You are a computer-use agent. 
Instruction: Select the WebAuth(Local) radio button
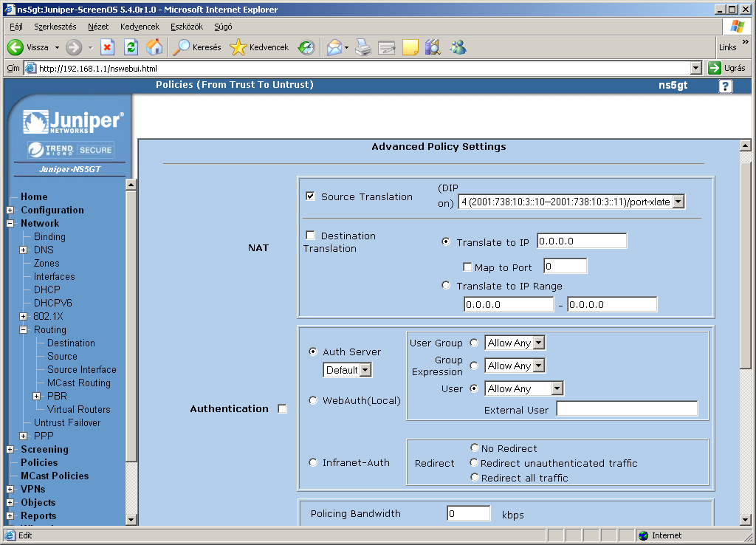[313, 400]
